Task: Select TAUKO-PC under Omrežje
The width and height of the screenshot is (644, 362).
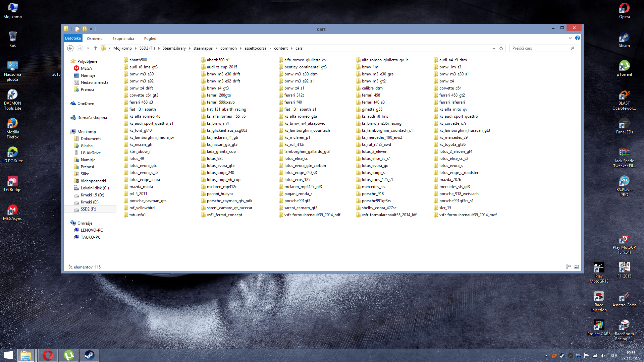Action: pyautogui.click(x=91, y=237)
